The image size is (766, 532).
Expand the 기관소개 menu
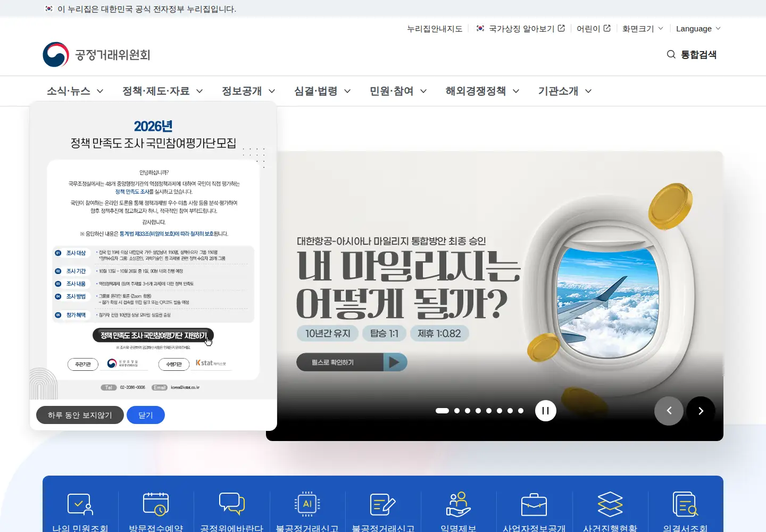click(565, 91)
